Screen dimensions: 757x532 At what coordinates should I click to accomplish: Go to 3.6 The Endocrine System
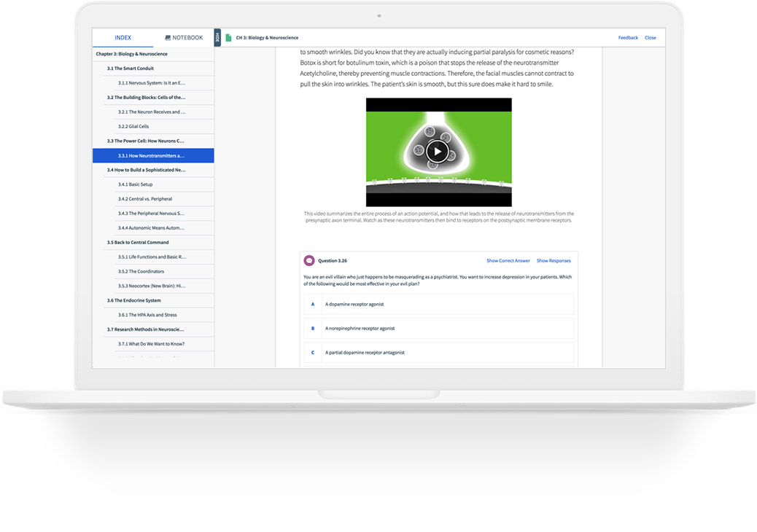tap(158, 300)
